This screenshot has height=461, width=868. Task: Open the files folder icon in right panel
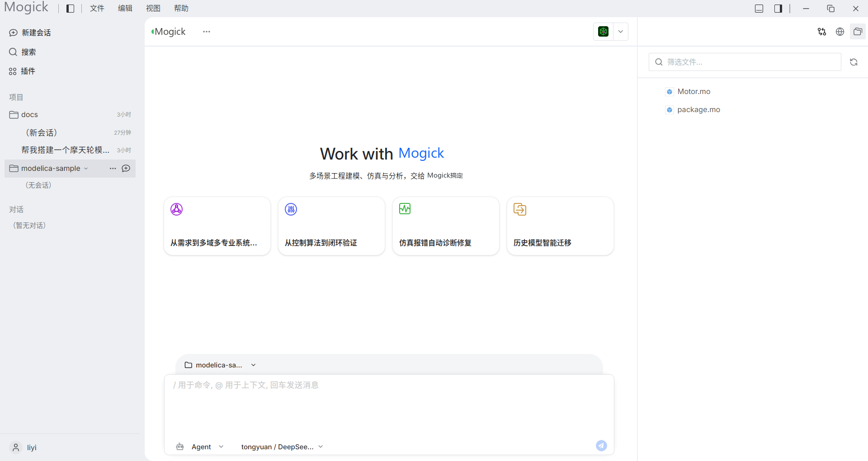[858, 32]
